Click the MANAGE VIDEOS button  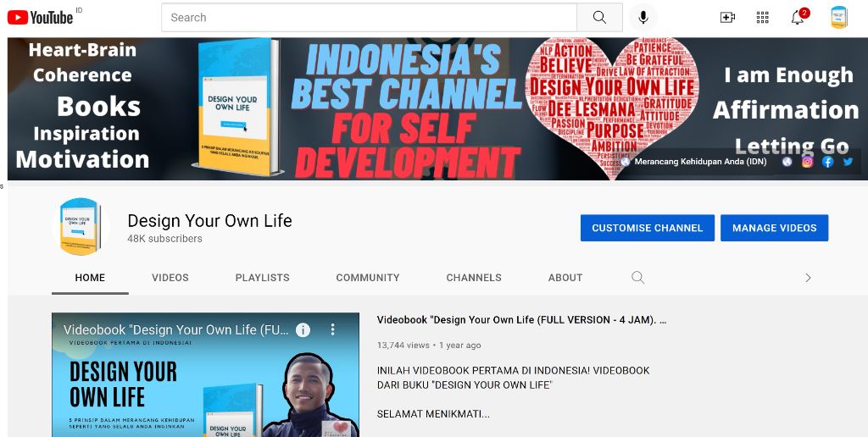click(774, 228)
